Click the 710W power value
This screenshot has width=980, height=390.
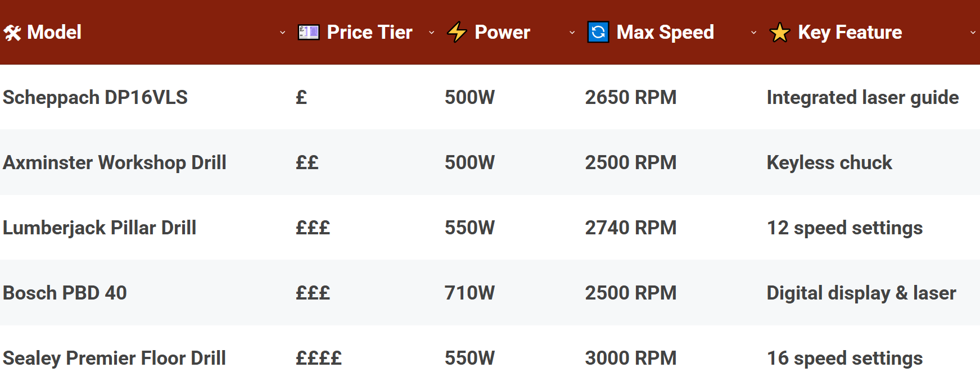coord(469,293)
